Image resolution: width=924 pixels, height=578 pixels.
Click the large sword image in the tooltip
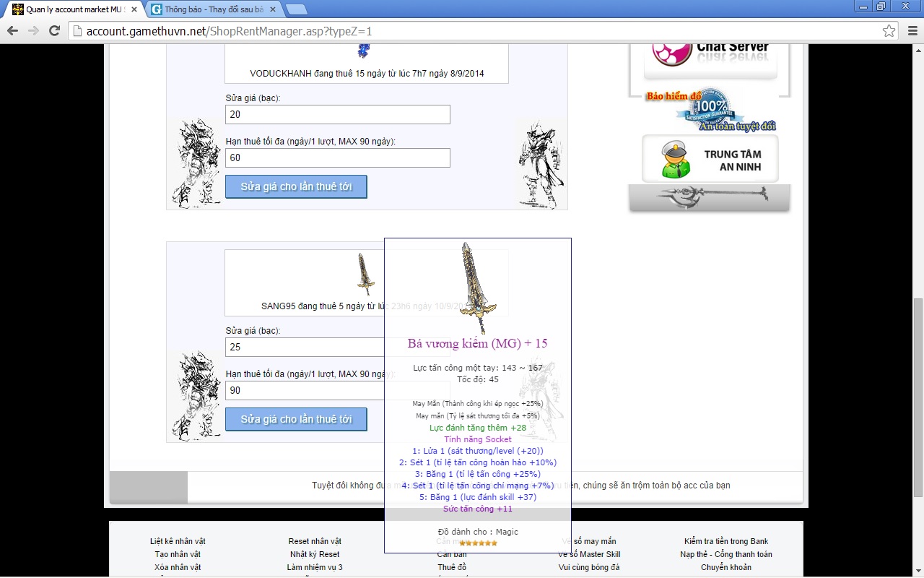(x=477, y=288)
